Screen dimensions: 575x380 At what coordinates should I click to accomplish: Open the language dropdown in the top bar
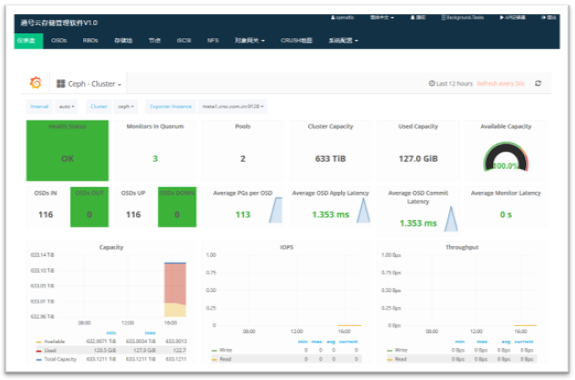point(382,17)
